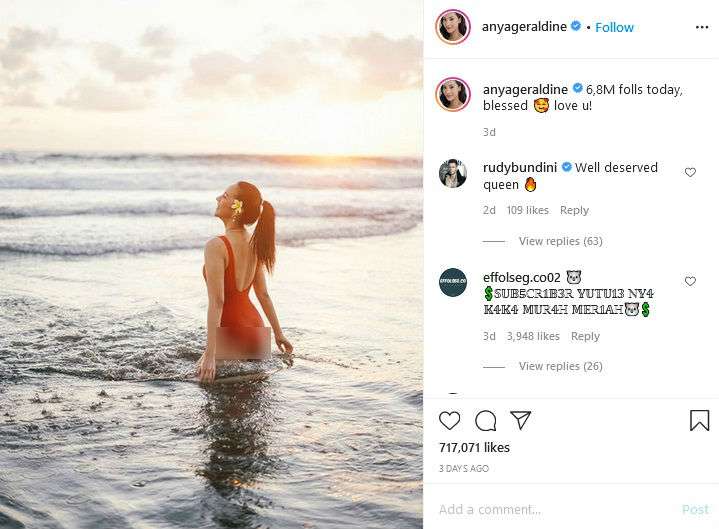Like rudybundini's comment
719x529 pixels.
[690, 172]
